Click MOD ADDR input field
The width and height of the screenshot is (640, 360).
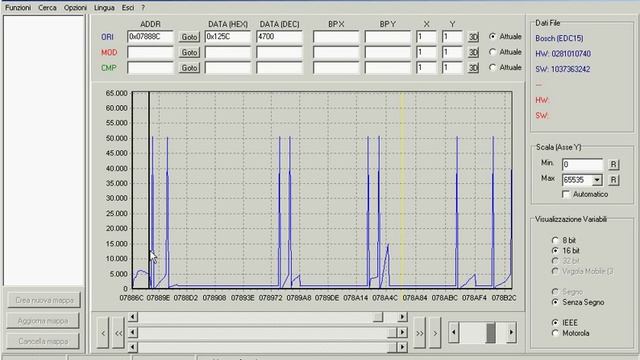click(x=150, y=52)
